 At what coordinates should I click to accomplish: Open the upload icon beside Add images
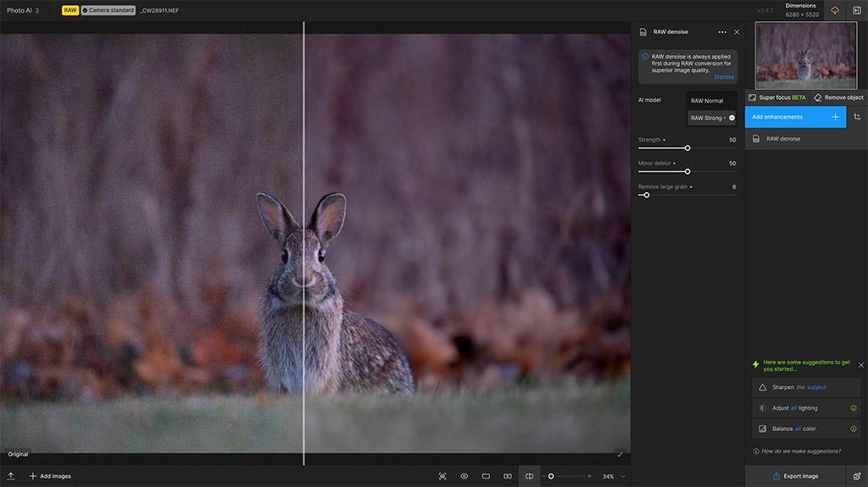pyautogui.click(x=10, y=476)
